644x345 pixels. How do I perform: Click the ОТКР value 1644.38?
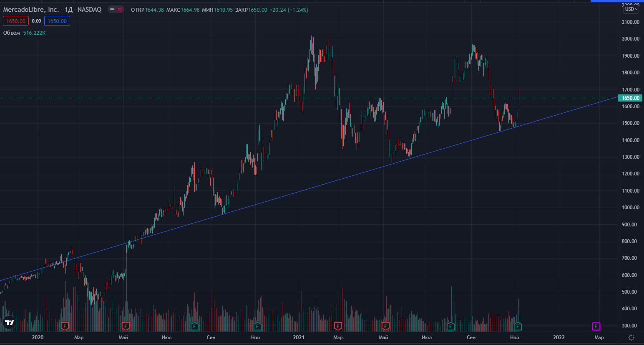(x=154, y=10)
